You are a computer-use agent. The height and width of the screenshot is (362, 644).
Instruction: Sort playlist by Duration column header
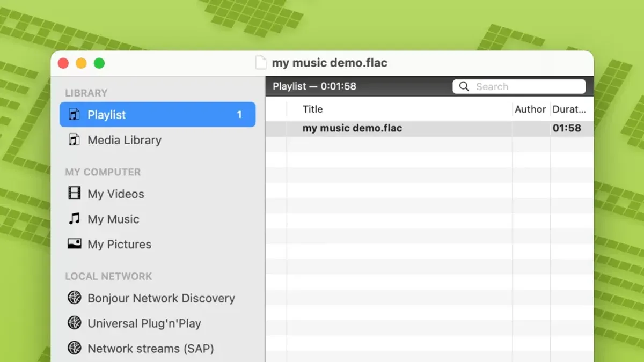point(571,109)
